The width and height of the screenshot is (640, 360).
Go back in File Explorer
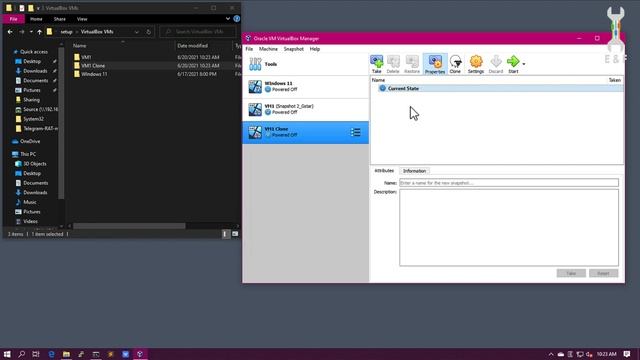[x=10, y=32]
